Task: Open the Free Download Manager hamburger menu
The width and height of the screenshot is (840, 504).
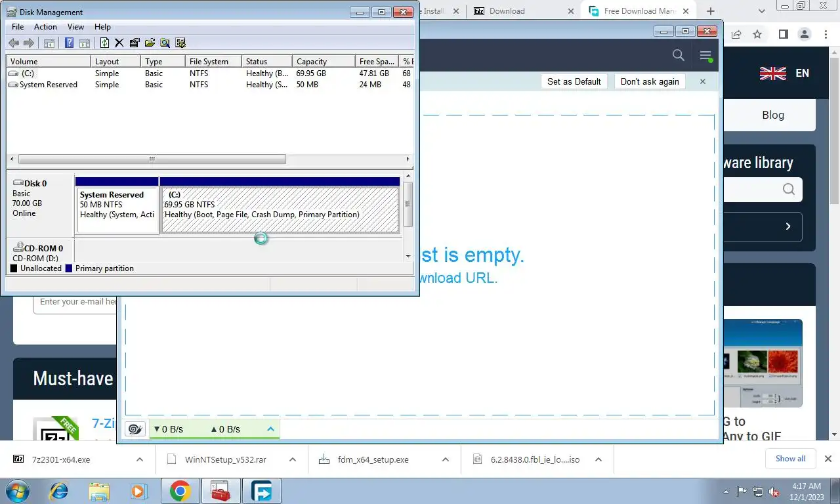Action: tap(705, 56)
